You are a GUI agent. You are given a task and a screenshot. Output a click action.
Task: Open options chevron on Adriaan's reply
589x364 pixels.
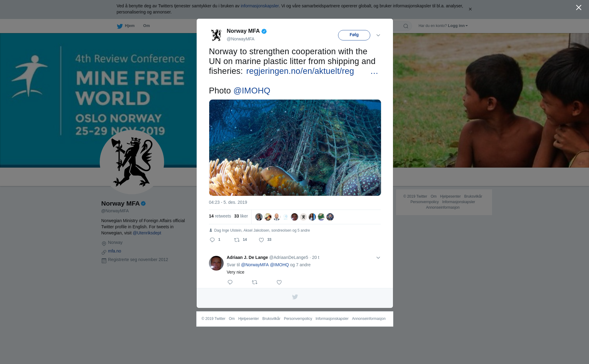click(x=378, y=258)
